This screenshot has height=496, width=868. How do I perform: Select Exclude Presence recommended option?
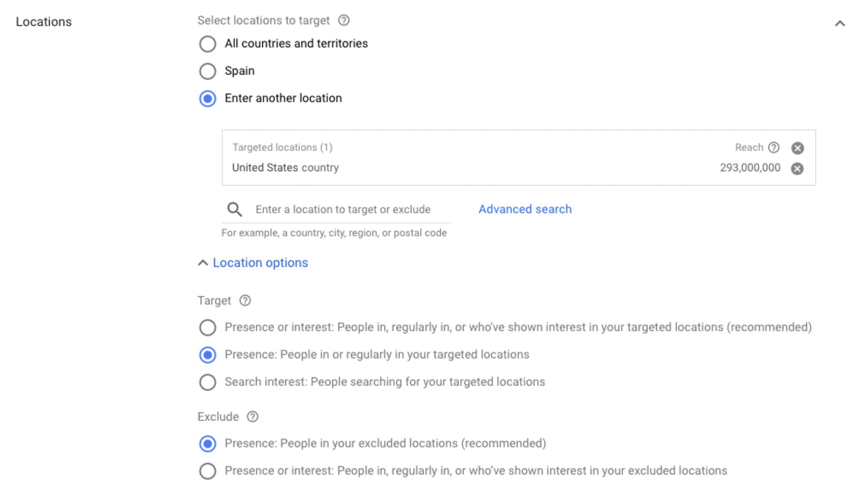coord(207,443)
